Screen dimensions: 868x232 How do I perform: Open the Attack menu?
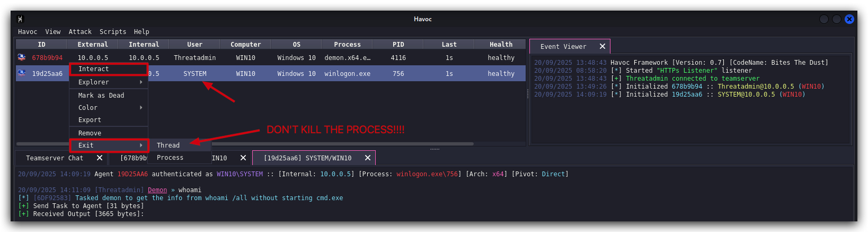pos(80,32)
